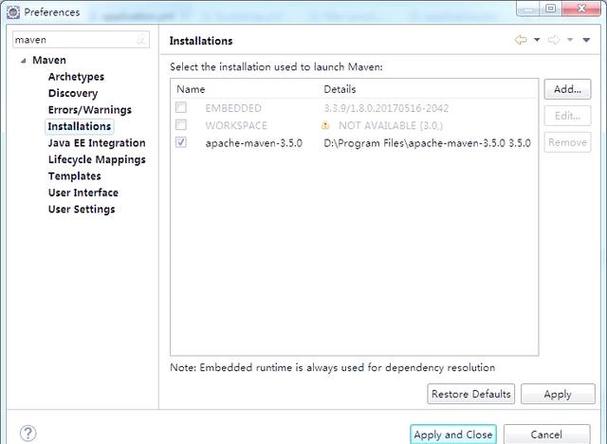Open the User Settings page
The height and width of the screenshot is (444, 607).
pyautogui.click(x=81, y=209)
